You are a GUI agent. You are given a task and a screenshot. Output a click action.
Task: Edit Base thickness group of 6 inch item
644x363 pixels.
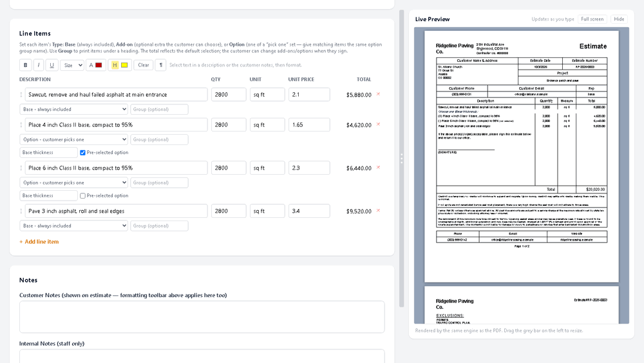(48, 195)
